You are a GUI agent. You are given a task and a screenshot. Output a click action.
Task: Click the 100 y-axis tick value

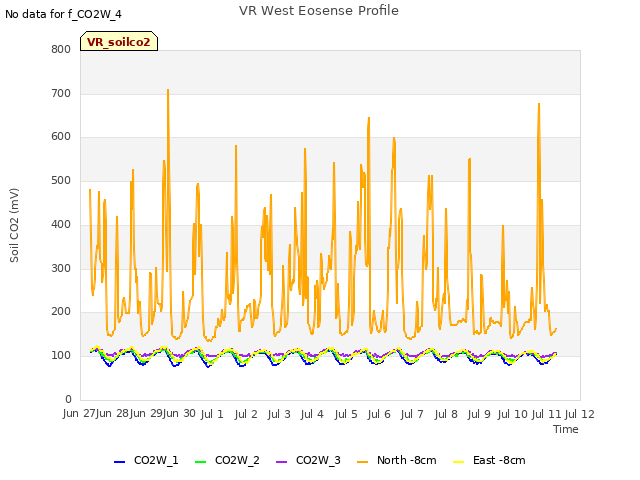(x=61, y=356)
